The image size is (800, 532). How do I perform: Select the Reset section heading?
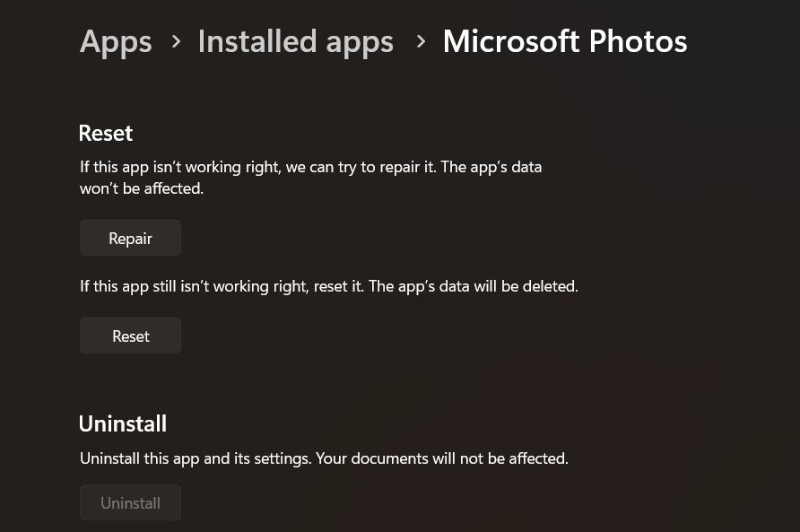pos(106,133)
